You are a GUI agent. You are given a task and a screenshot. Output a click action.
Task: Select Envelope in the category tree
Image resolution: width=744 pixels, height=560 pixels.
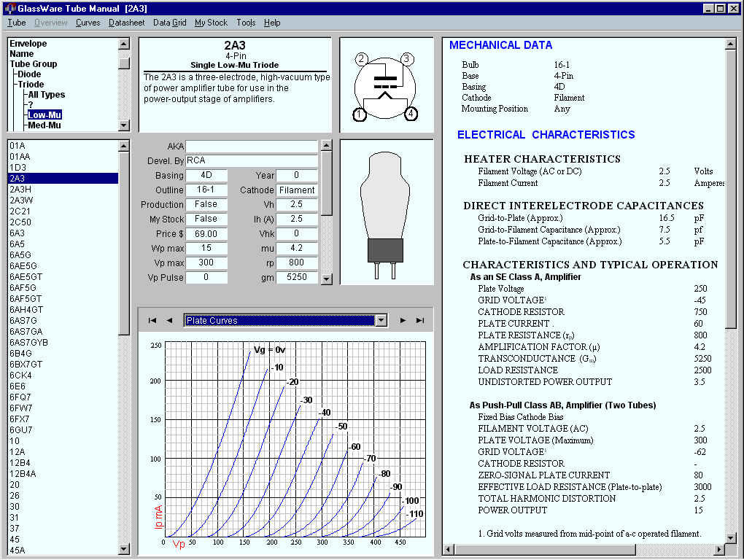click(x=28, y=44)
